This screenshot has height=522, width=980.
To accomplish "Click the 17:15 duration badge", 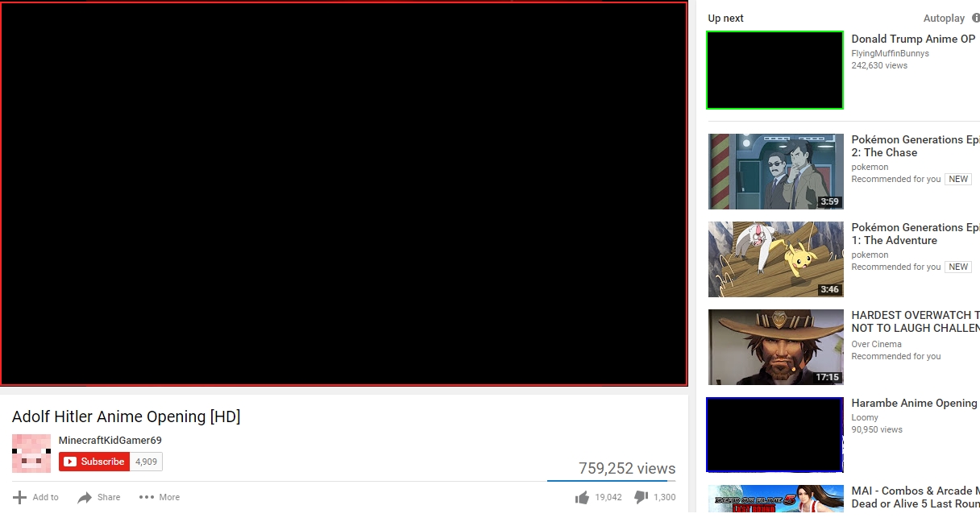I will coord(828,377).
